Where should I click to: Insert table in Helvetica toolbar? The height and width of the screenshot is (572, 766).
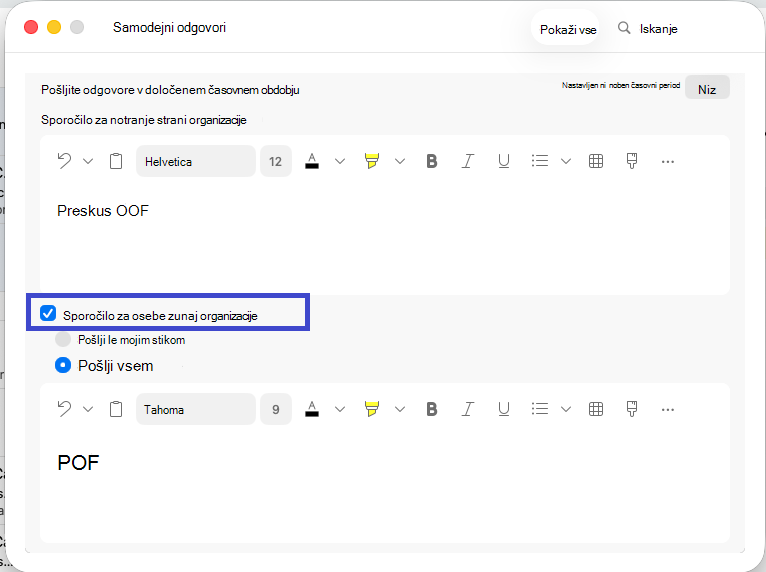tap(596, 161)
